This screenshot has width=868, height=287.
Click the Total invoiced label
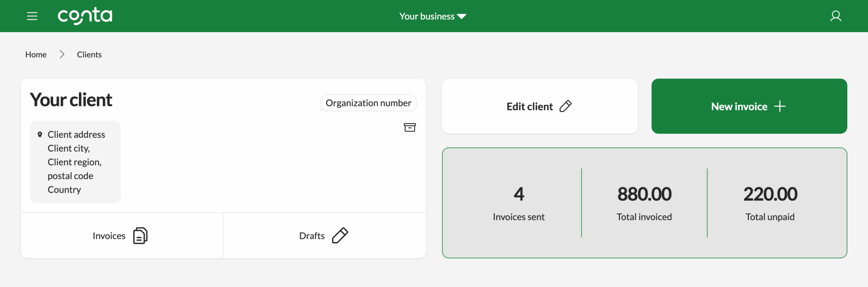click(x=644, y=217)
